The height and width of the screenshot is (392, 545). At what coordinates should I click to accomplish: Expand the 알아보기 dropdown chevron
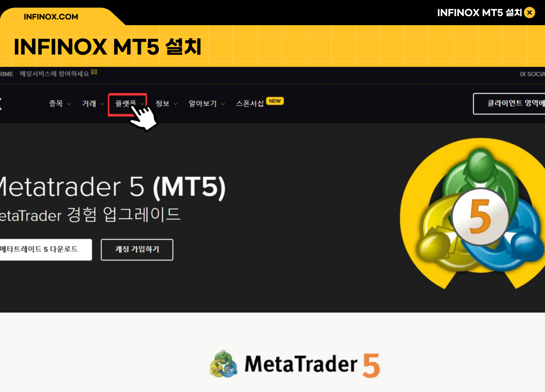[223, 104]
